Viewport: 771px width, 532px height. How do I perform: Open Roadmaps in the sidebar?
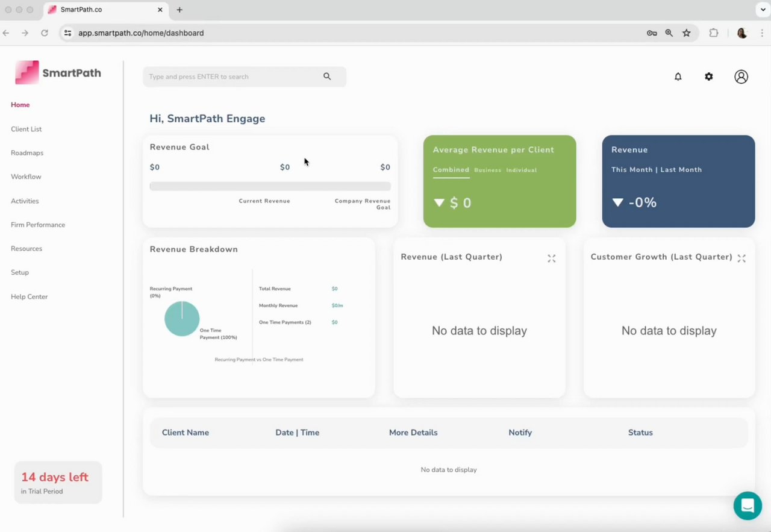27,153
